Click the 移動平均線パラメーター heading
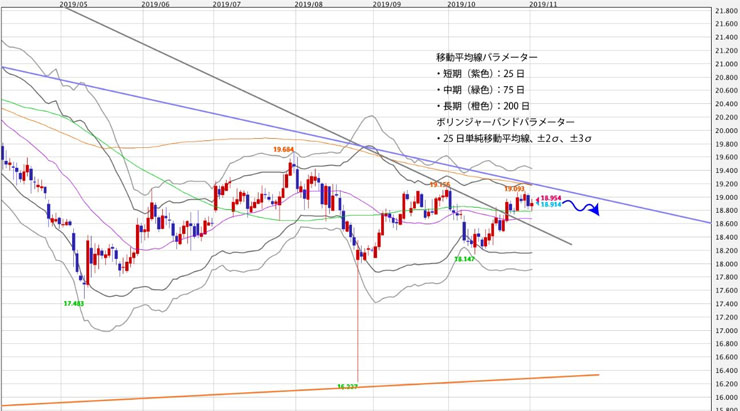Image resolution: width=740 pixels, height=411 pixels. click(487, 58)
